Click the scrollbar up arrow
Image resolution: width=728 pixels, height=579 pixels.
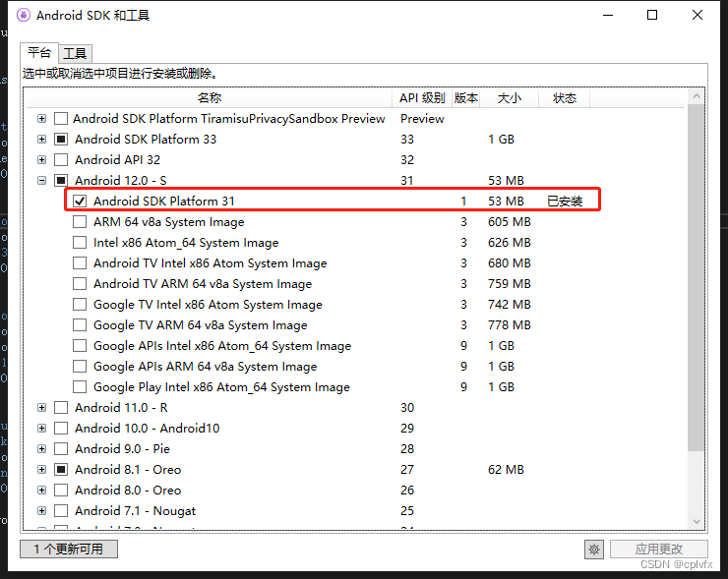pyautogui.click(x=697, y=96)
